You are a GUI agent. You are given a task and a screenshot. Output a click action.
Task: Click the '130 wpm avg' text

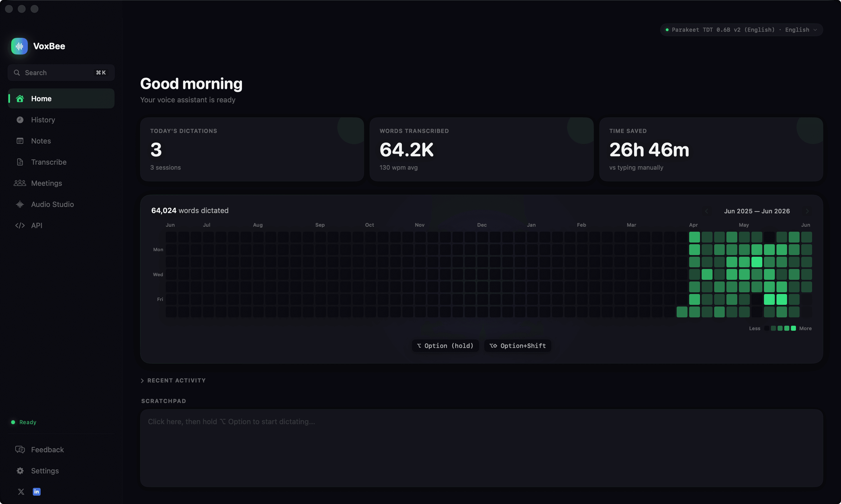(399, 167)
